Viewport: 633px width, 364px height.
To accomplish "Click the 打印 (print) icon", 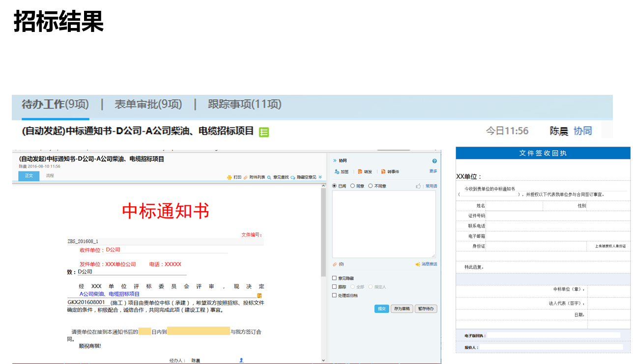I will point(230,177).
